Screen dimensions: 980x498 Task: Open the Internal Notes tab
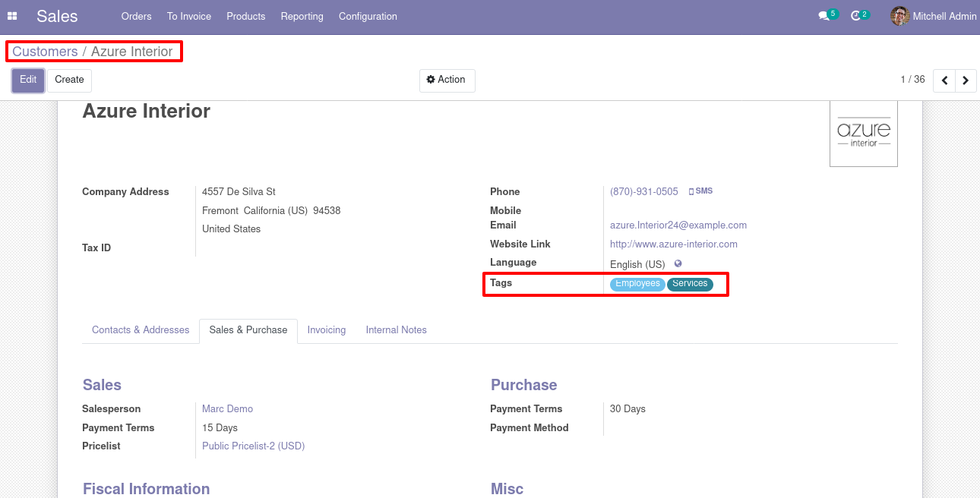click(397, 330)
